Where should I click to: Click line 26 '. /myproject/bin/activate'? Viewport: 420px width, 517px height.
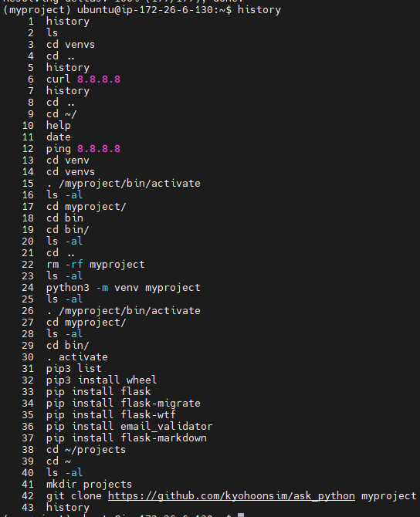pyautogui.click(x=123, y=311)
